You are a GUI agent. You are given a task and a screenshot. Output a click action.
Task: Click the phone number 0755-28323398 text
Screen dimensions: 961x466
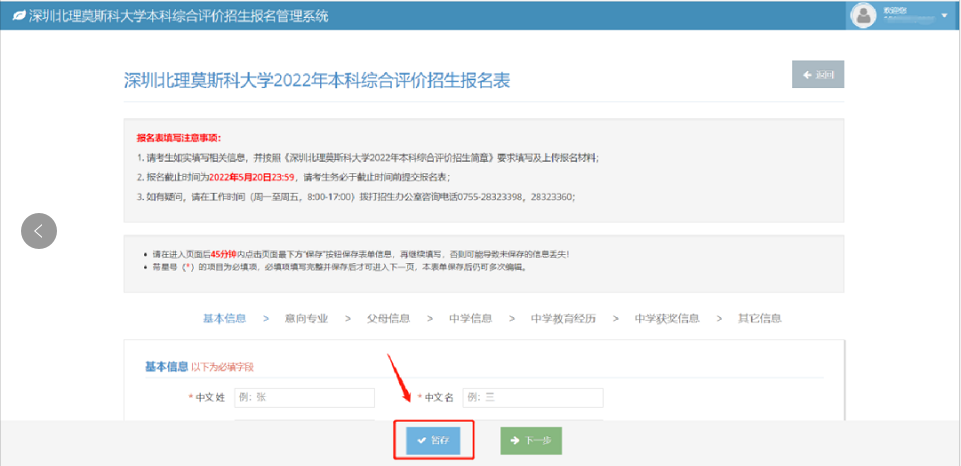(492, 197)
